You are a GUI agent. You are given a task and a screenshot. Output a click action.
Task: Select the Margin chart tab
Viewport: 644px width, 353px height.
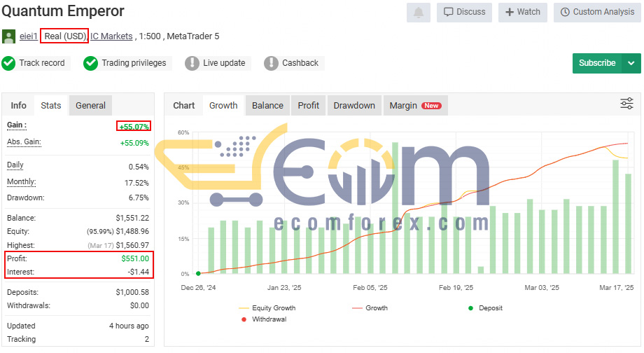coord(415,106)
